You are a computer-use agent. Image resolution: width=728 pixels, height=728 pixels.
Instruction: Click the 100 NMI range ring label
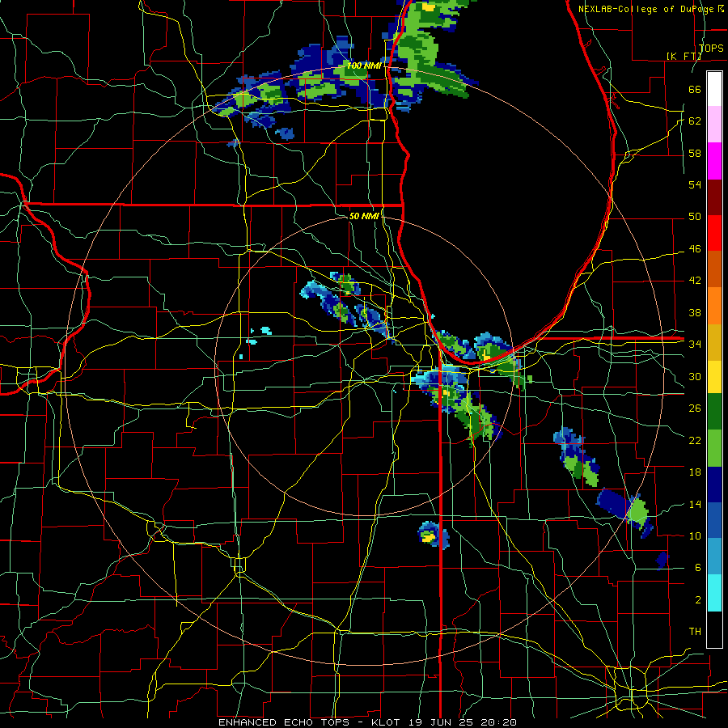point(364,66)
